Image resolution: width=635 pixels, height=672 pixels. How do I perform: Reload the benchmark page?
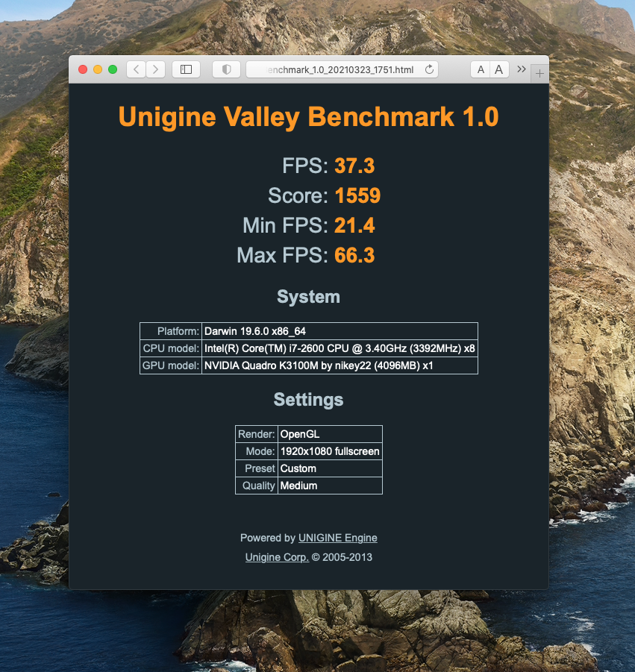(x=429, y=69)
